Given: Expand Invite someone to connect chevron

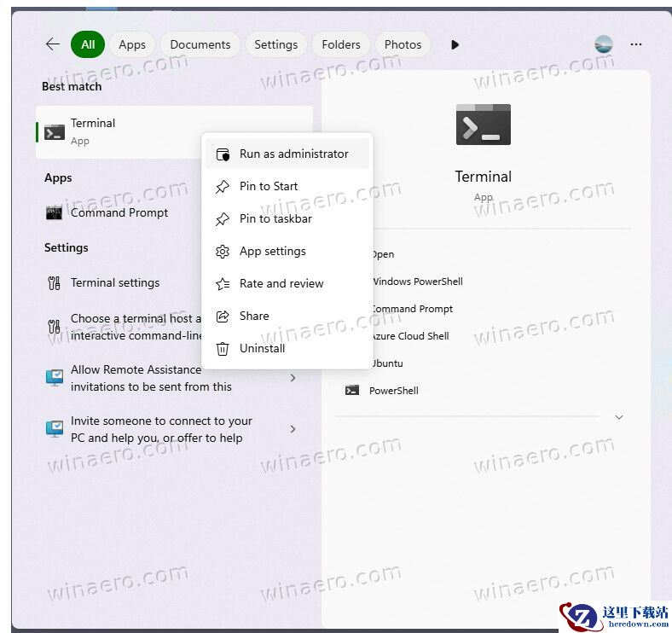Looking at the screenshot, I should coord(293,429).
